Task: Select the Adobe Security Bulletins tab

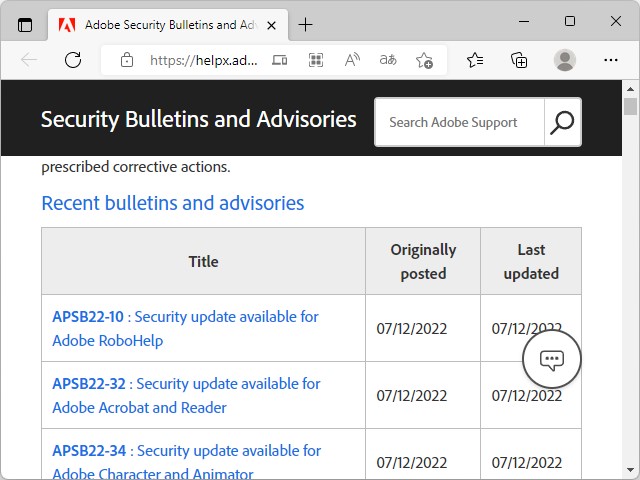Action: [x=160, y=24]
